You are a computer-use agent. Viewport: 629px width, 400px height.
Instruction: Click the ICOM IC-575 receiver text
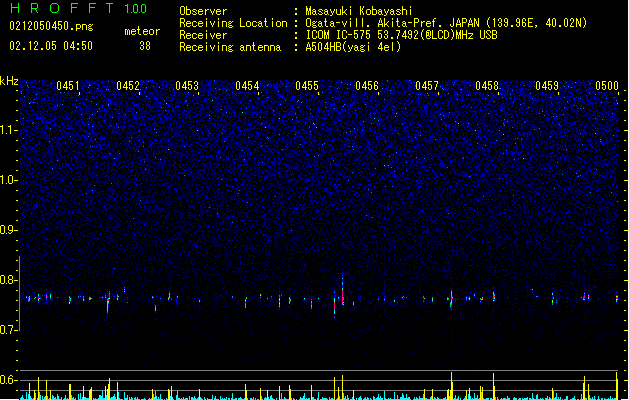[x=401, y=35]
